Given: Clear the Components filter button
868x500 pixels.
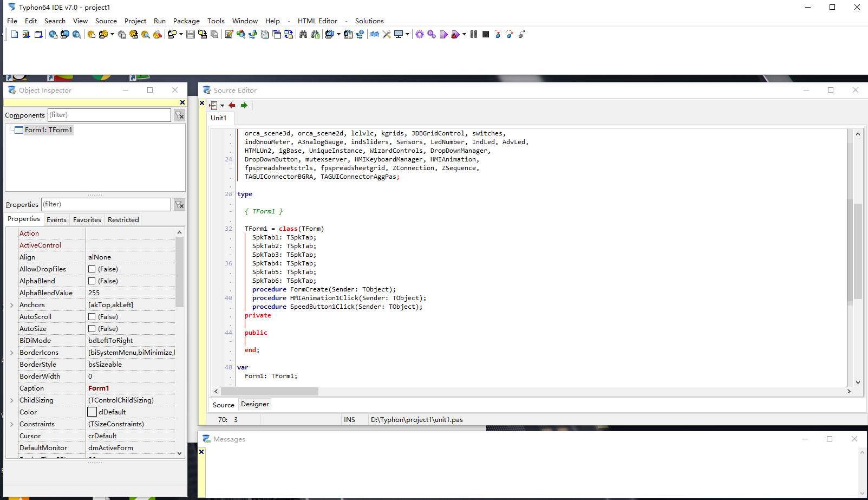Looking at the screenshot, I should click(179, 115).
